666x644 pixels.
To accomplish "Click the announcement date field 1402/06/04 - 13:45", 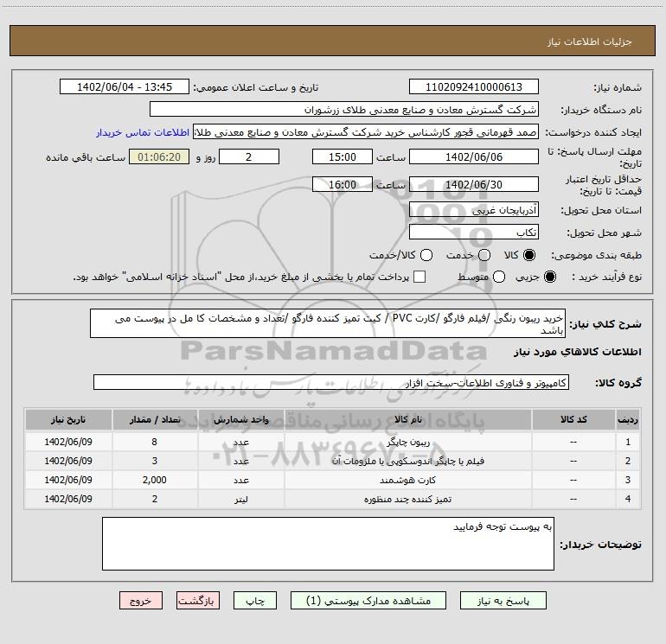I will tap(125, 87).
